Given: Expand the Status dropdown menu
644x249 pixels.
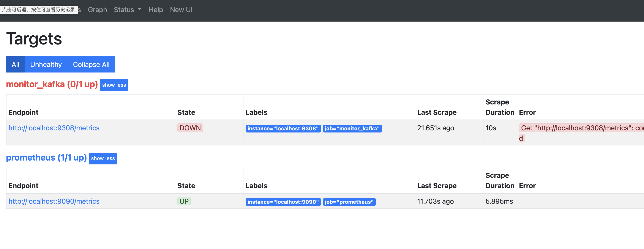Looking at the screenshot, I should [x=127, y=10].
